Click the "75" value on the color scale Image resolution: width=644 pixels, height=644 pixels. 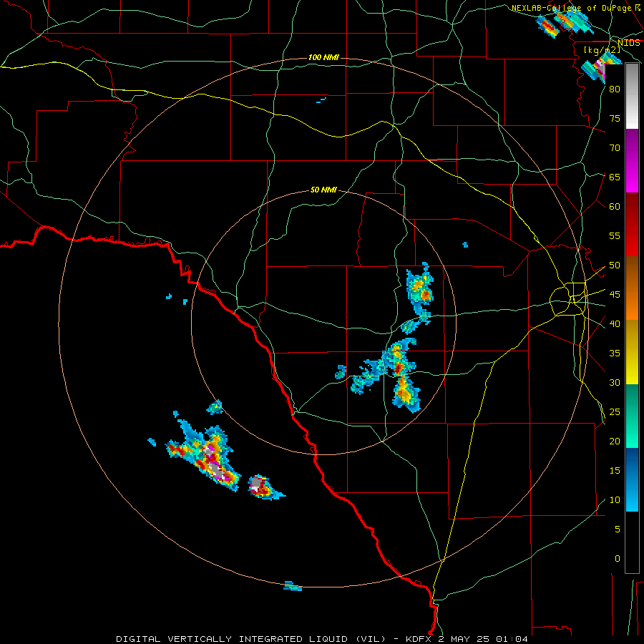(x=615, y=119)
